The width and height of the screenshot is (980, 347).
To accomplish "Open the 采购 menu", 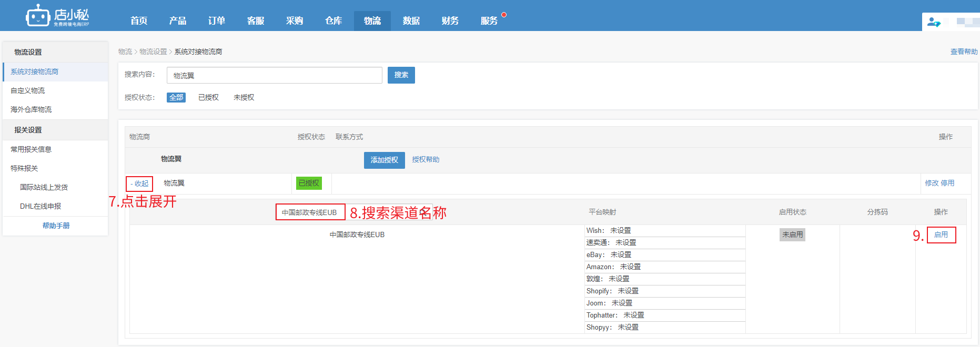I will click(295, 21).
